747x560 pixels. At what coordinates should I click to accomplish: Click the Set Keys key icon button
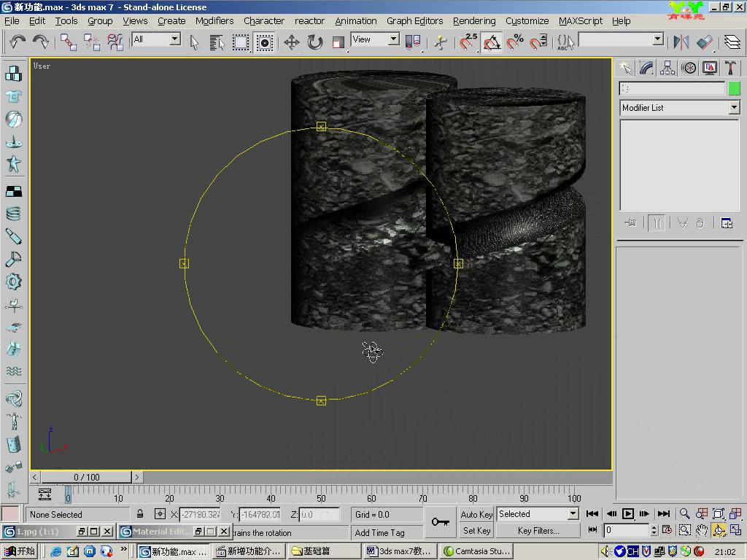pos(440,522)
